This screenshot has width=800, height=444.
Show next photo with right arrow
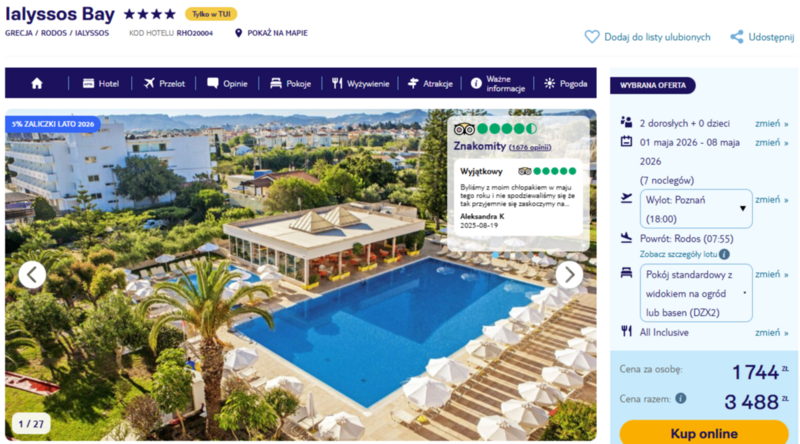(x=569, y=275)
